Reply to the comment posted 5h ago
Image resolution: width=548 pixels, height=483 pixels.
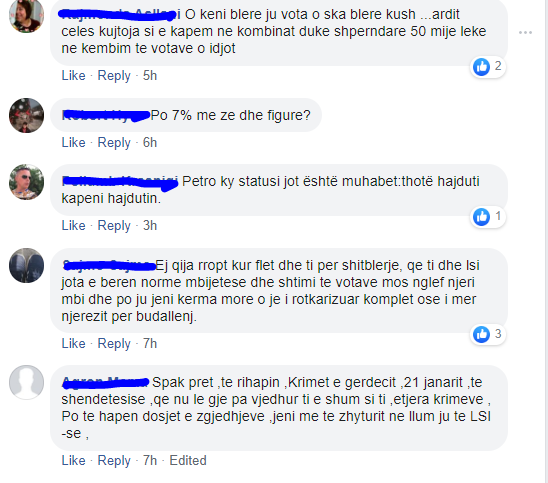[114, 75]
